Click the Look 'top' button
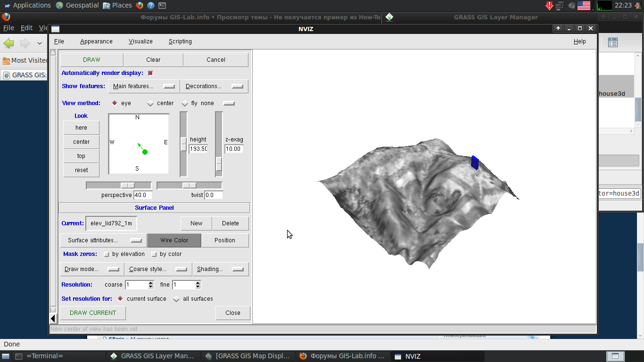 (81, 156)
